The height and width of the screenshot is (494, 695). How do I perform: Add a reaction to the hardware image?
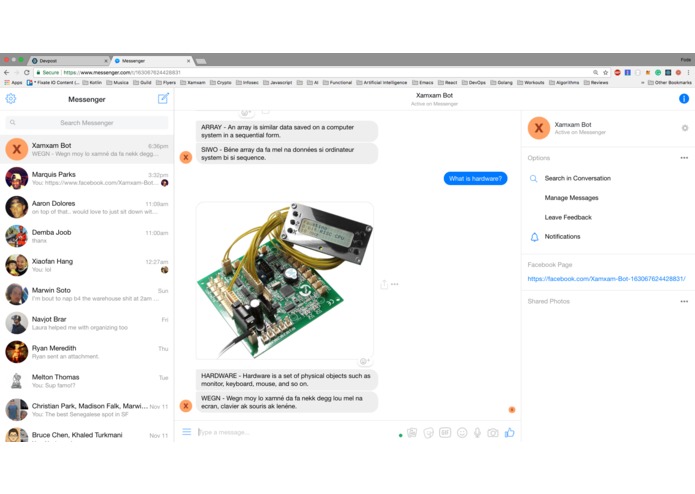pyautogui.click(x=364, y=362)
